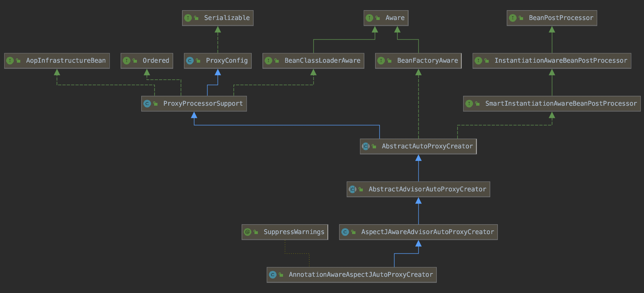The image size is (644, 293).
Task: Select the AspectJAwareAdvisorAutoProxyCreator node label
Action: point(427,232)
